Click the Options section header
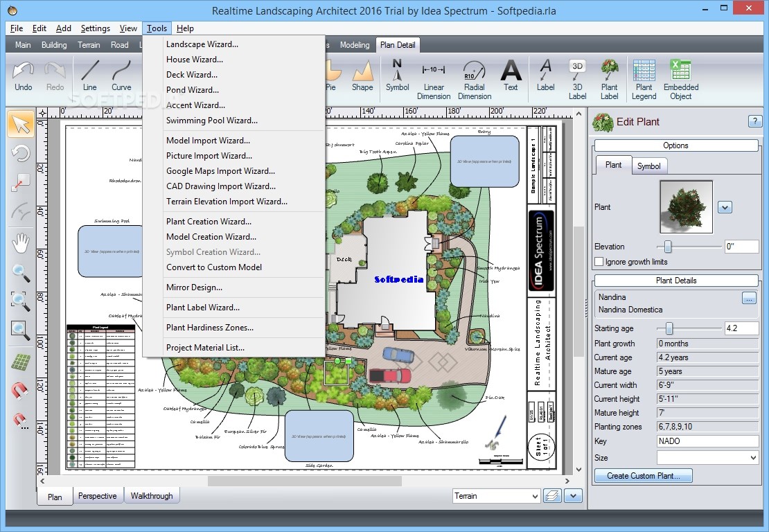Viewport: 769px width, 532px height. [675, 145]
